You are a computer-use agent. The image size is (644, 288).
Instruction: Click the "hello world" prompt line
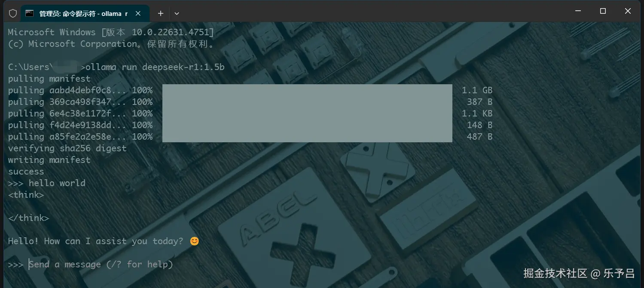coord(47,183)
